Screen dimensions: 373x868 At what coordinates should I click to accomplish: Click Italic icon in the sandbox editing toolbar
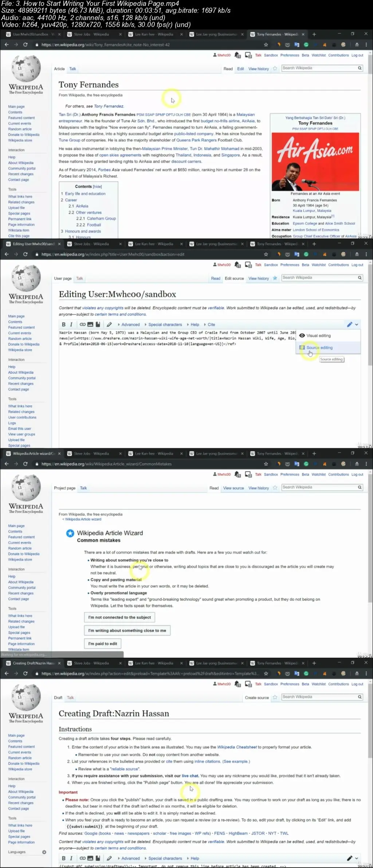(x=71, y=324)
